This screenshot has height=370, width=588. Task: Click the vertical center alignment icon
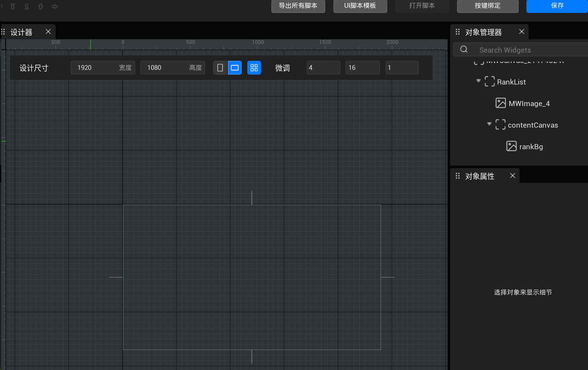coord(40,6)
